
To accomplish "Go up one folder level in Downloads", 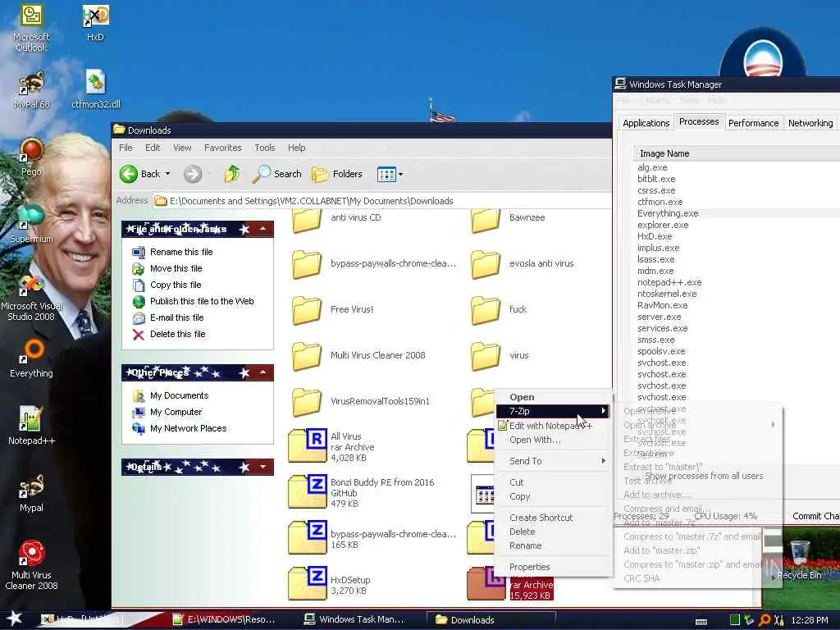I will pos(232,174).
